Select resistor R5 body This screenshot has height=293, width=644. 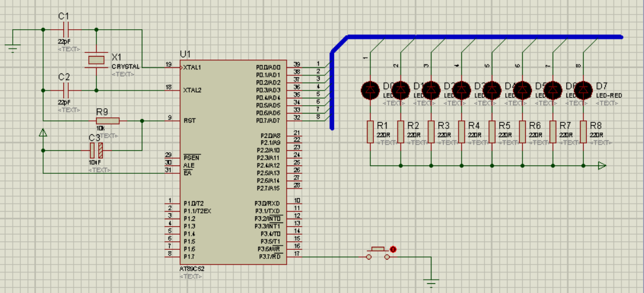pyautogui.click(x=492, y=132)
